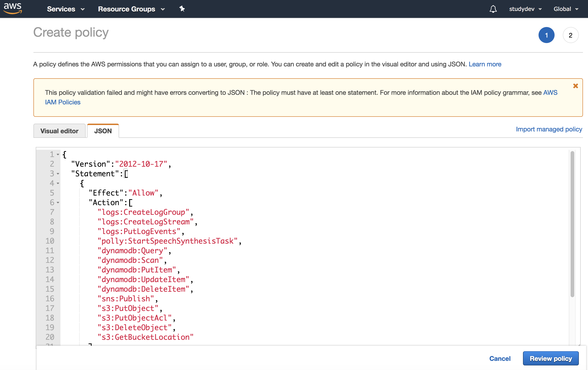Click line number 10 in gutter
This screenshot has height=370, width=588.
(50, 241)
